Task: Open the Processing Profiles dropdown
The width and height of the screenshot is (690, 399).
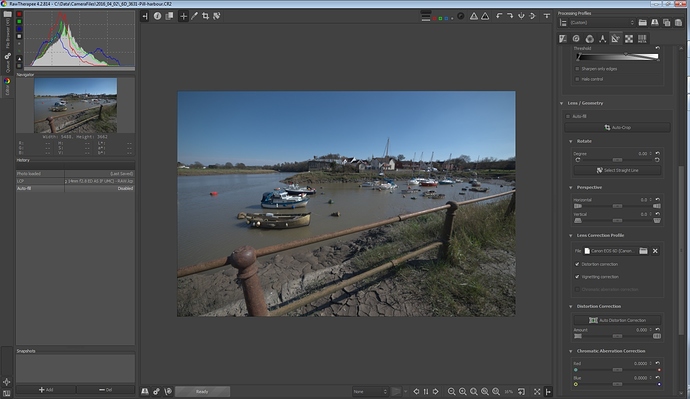Action: point(602,22)
